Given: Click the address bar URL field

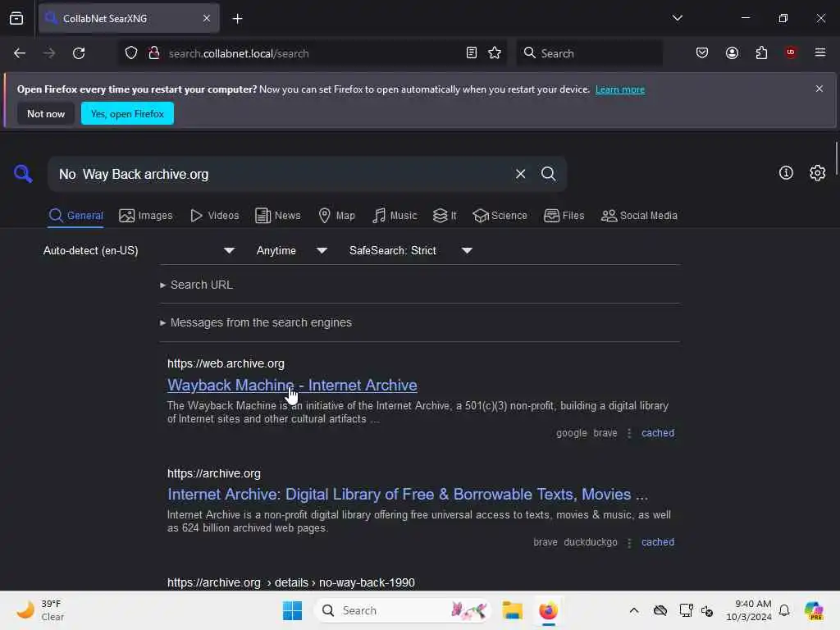Looking at the screenshot, I should 311,53.
